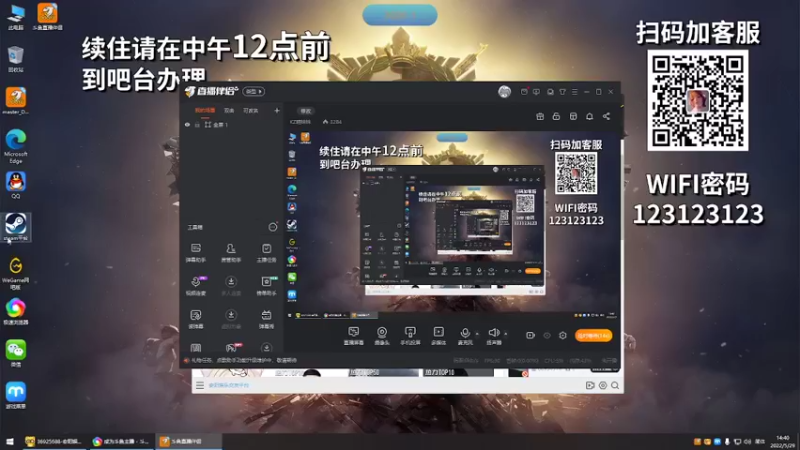Toggle eye visibility of scene source 全屏 1
The height and width of the screenshot is (450, 800).
187,125
